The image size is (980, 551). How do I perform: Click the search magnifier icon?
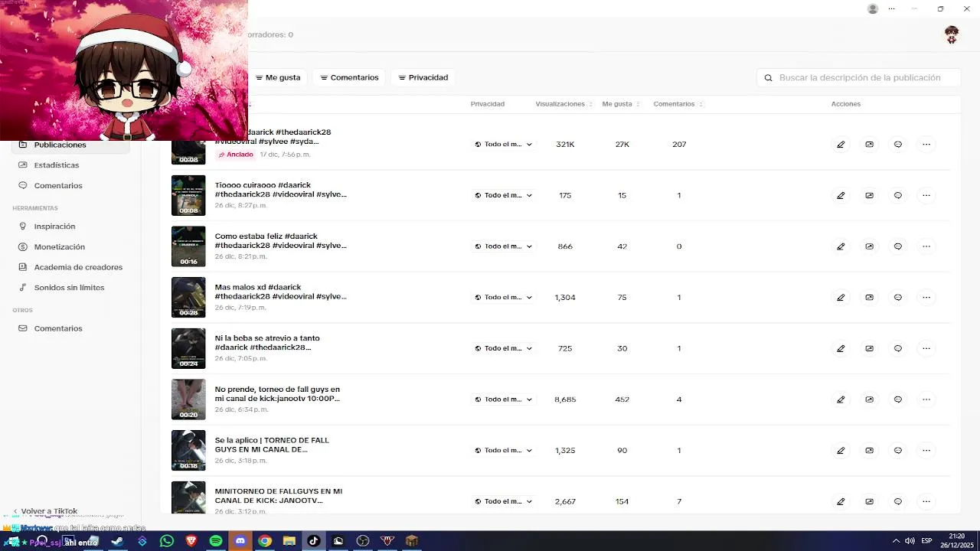(x=769, y=77)
